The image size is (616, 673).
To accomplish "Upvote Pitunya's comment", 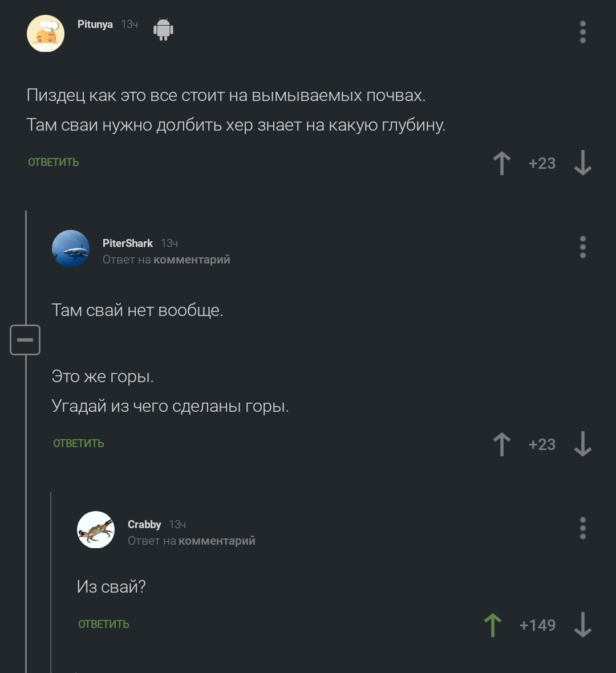I will [x=502, y=163].
